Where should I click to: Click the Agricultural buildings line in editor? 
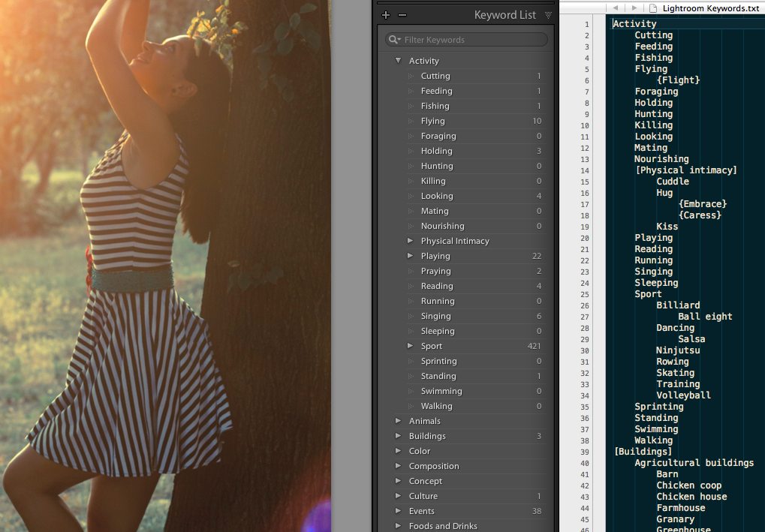(x=694, y=463)
